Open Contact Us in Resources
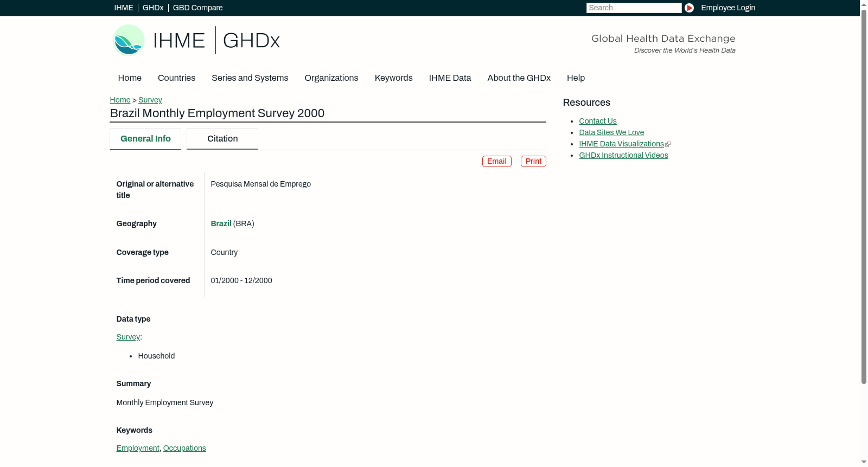 pyautogui.click(x=598, y=121)
